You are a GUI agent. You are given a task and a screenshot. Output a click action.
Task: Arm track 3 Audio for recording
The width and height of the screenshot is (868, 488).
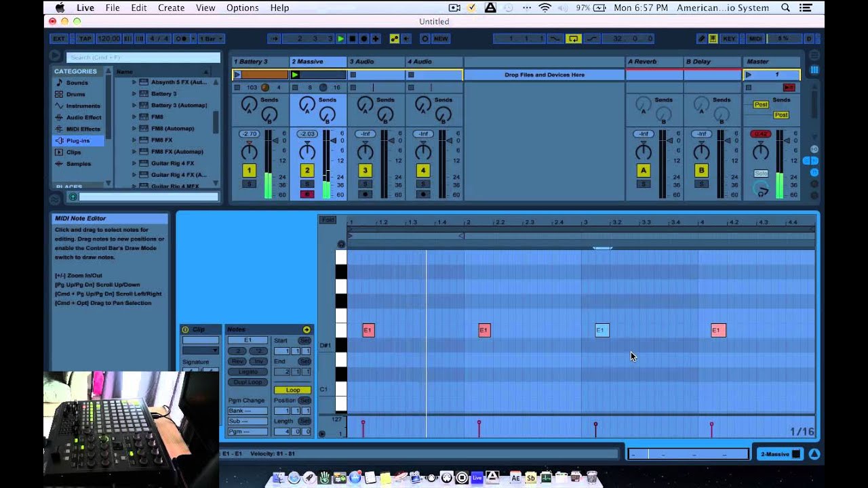(x=366, y=195)
